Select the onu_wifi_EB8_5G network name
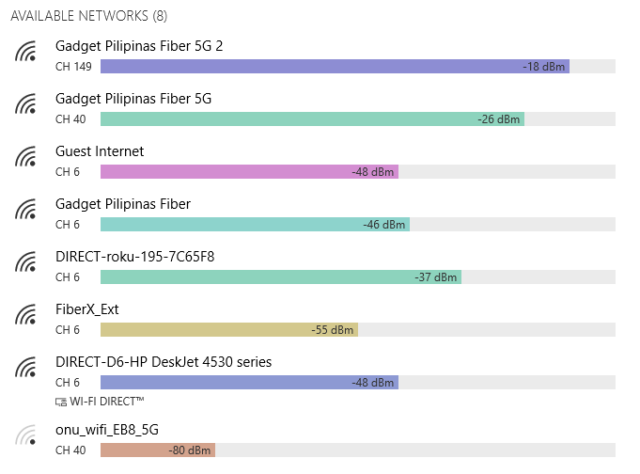640x474 pixels. tap(107, 430)
